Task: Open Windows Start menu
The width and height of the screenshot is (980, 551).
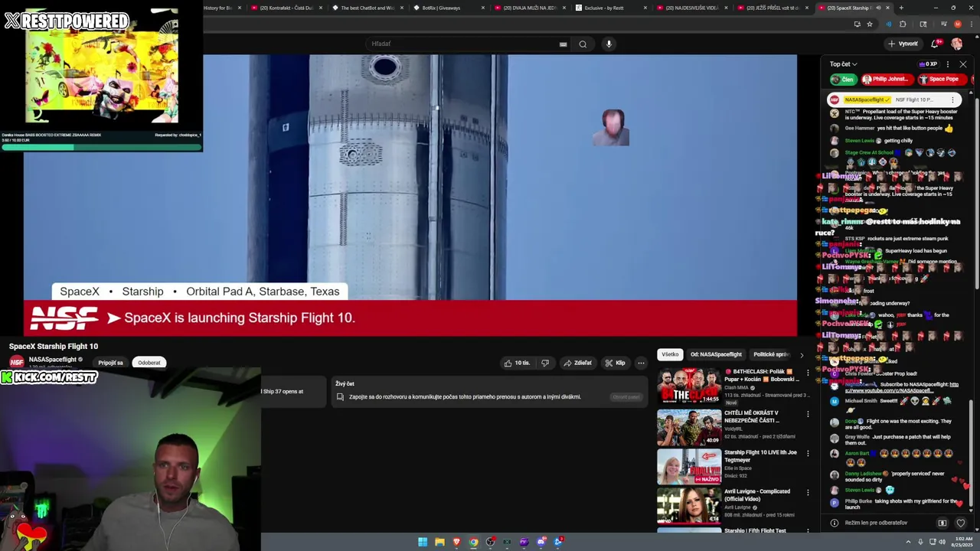Action: 423,542
